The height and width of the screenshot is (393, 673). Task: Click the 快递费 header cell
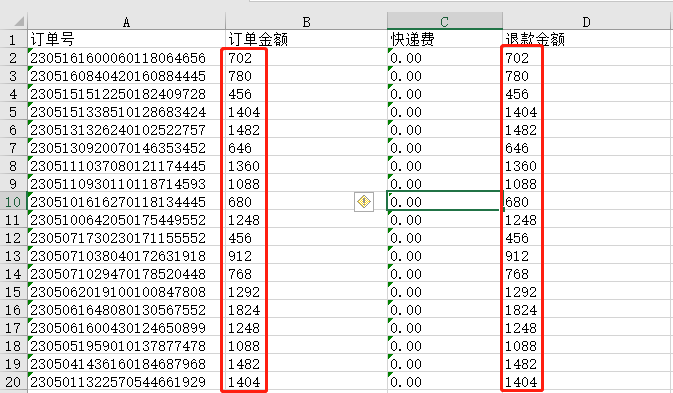click(445, 39)
